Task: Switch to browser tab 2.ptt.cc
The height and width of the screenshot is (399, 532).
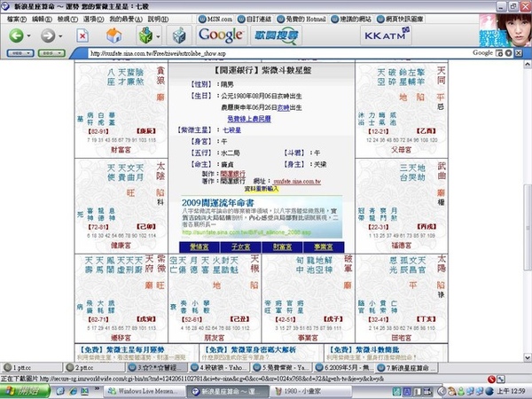Action: [94, 367]
